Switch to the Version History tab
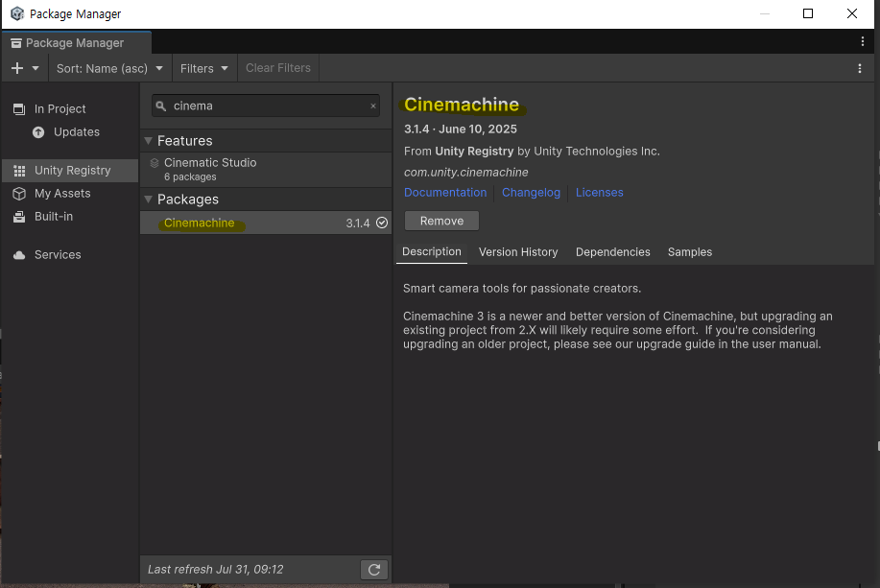This screenshot has width=880, height=588. pyautogui.click(x=518, y=252)
